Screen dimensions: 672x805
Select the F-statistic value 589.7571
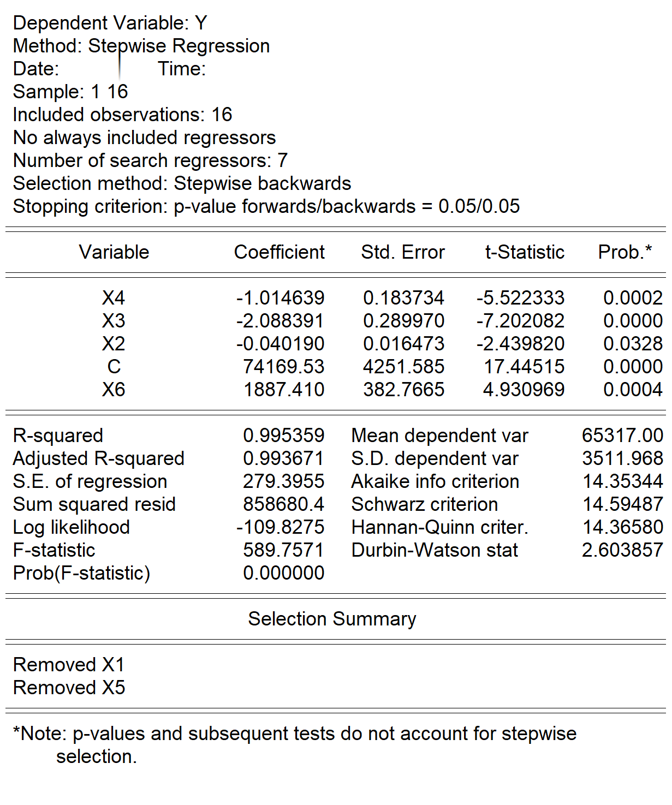click(284, 550)
